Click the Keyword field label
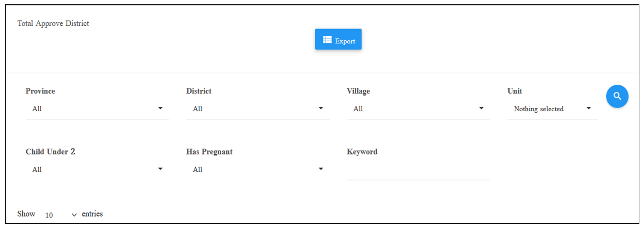 point(362,152)
